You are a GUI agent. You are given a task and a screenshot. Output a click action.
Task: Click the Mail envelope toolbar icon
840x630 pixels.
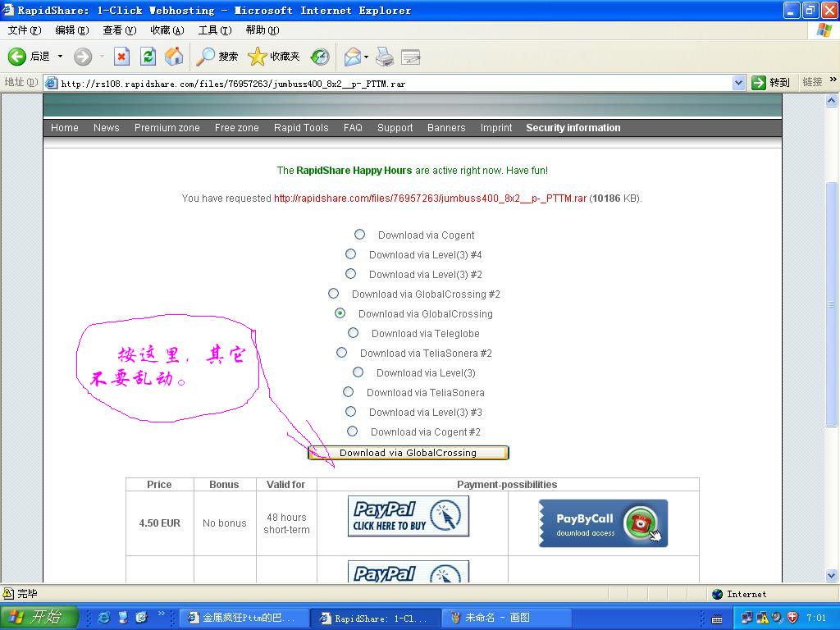tap(352, 57)
